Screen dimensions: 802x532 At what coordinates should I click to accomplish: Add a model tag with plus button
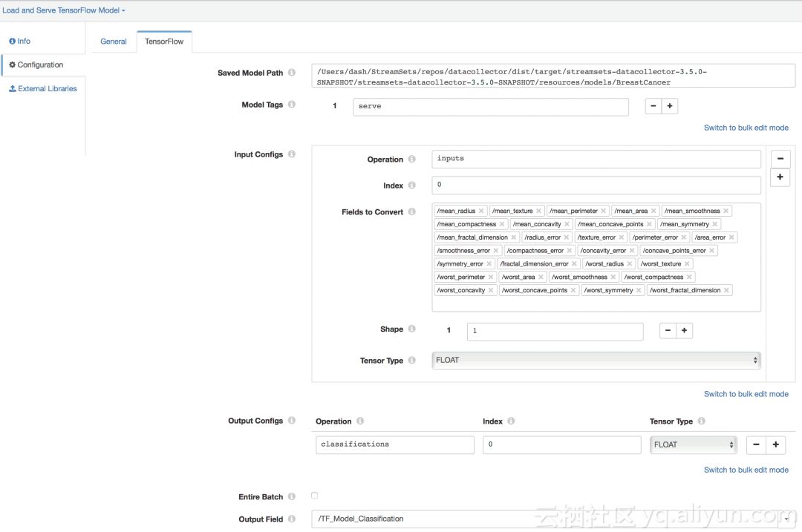pos(670,106)
